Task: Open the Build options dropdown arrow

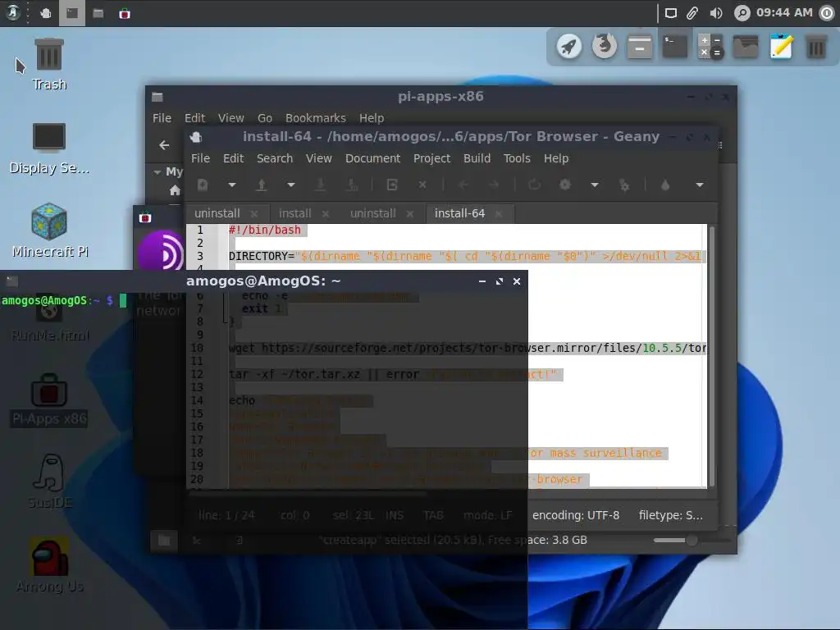Action: tap(595, 185)
